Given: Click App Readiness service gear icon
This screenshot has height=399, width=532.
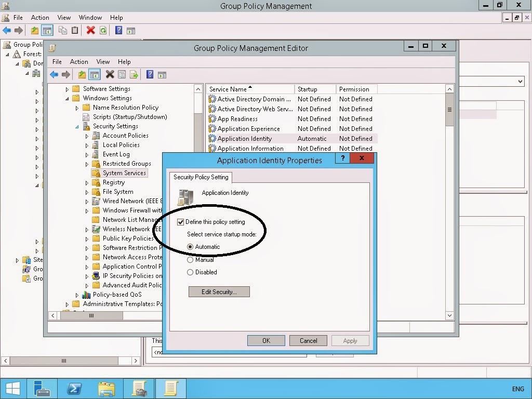Looking at the screenshot, I should [212, 119].
